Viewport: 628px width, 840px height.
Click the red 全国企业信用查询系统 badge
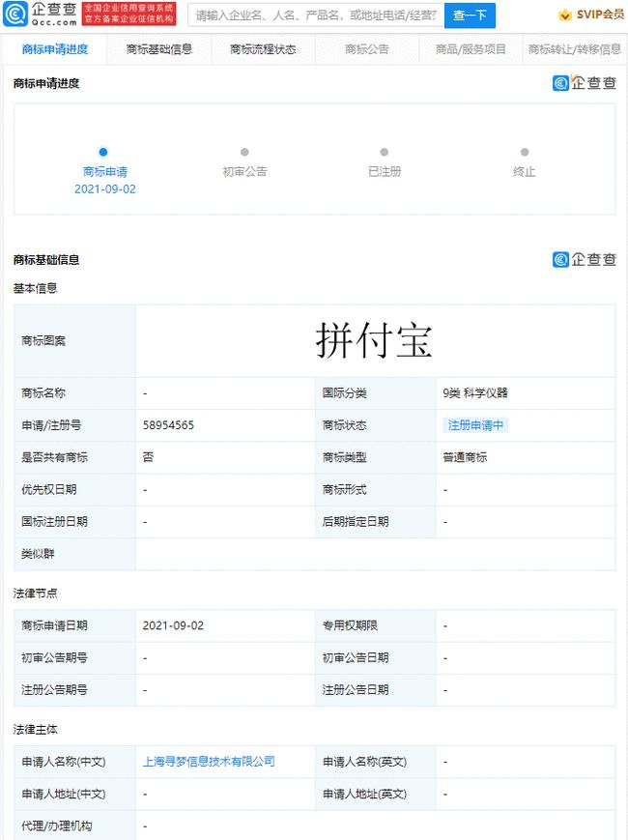[x=129, y=14]
